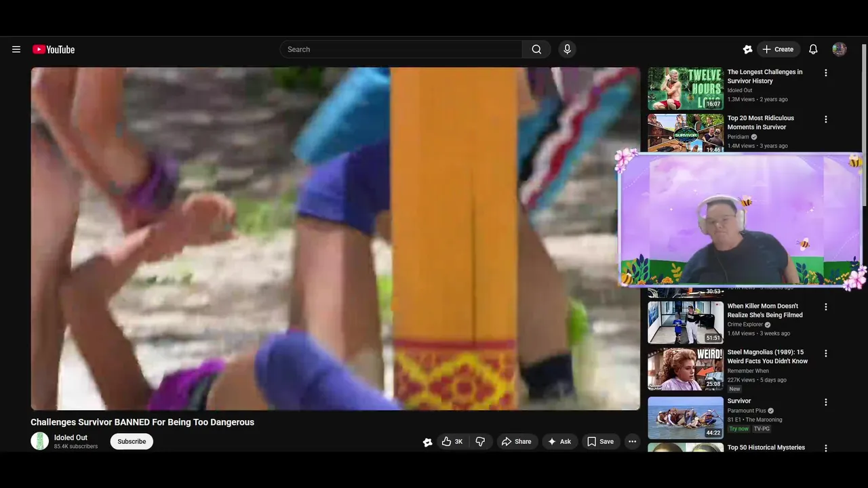The width and height of the screenshot is (868, 488).
Task: Open 'Steel Magnolias (1989): 15 Weird Facts' title
Action: coord(768,357)
